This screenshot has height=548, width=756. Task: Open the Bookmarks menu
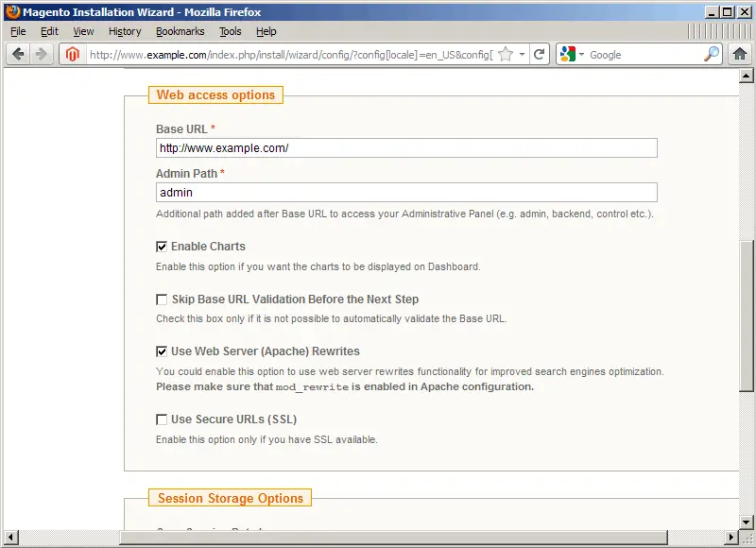180,31
